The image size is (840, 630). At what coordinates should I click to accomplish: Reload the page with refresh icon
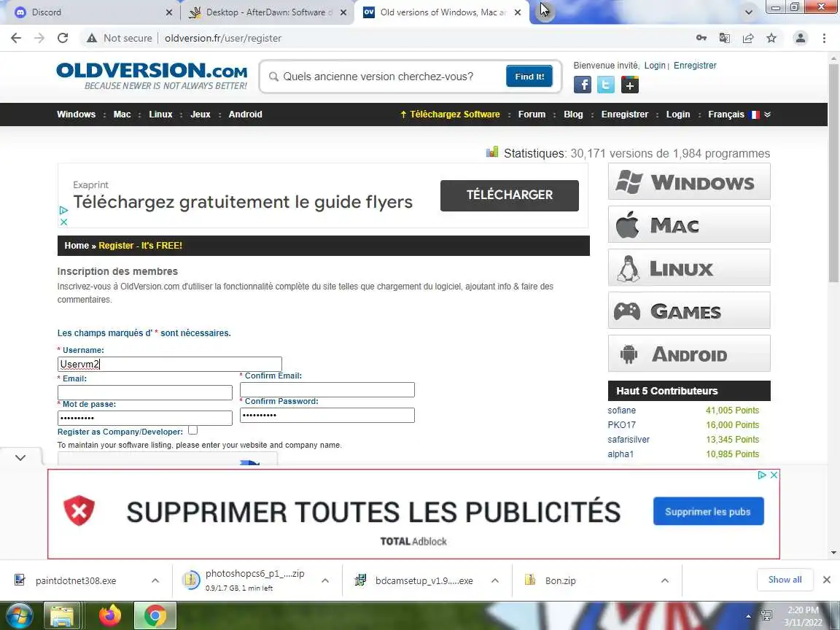[x=63, y=38]
